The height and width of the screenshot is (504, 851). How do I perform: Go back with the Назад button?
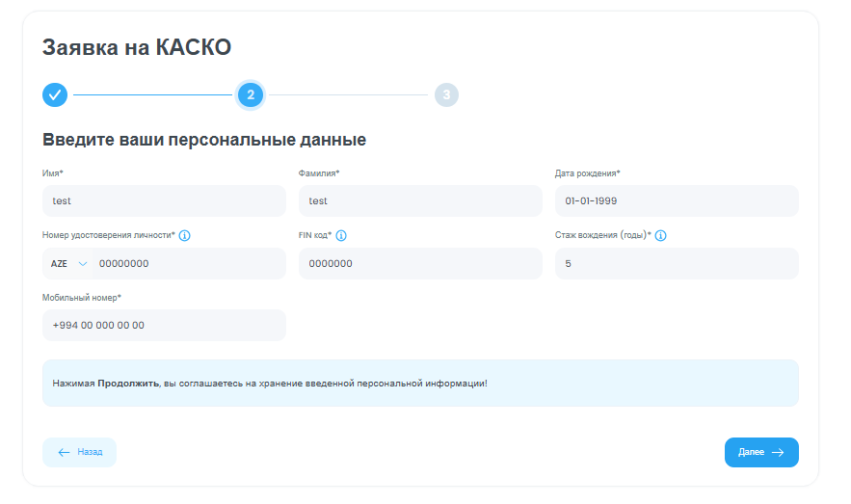click(x=79, y=452)
